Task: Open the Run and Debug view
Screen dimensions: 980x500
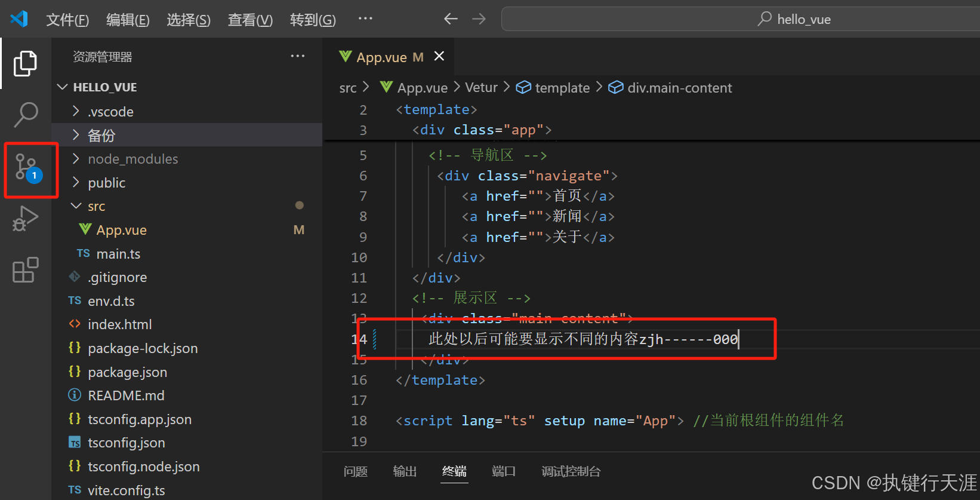Action: pyautogui.click(x=25, y=218)
